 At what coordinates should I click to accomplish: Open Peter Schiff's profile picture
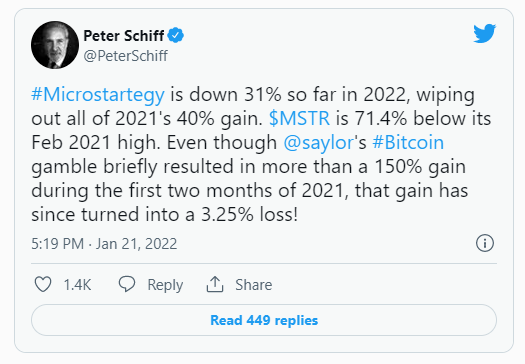(55, 45)
